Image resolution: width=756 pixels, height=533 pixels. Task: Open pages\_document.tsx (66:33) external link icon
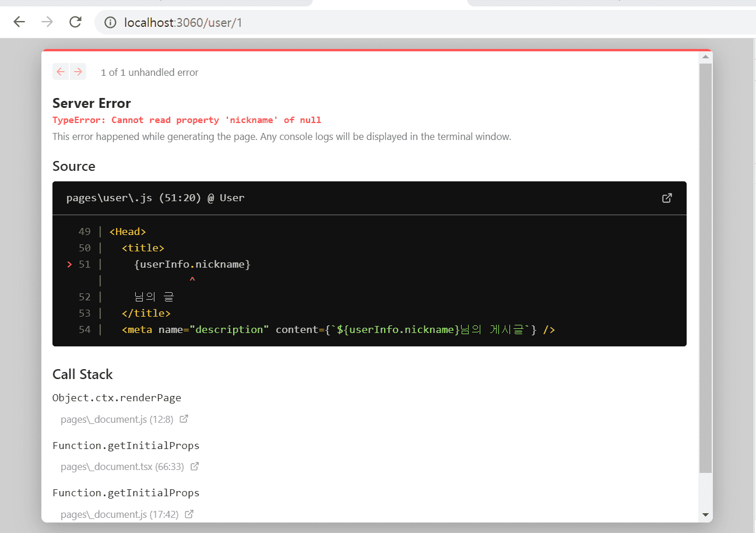pyautogui.click(x=195, y=467)
